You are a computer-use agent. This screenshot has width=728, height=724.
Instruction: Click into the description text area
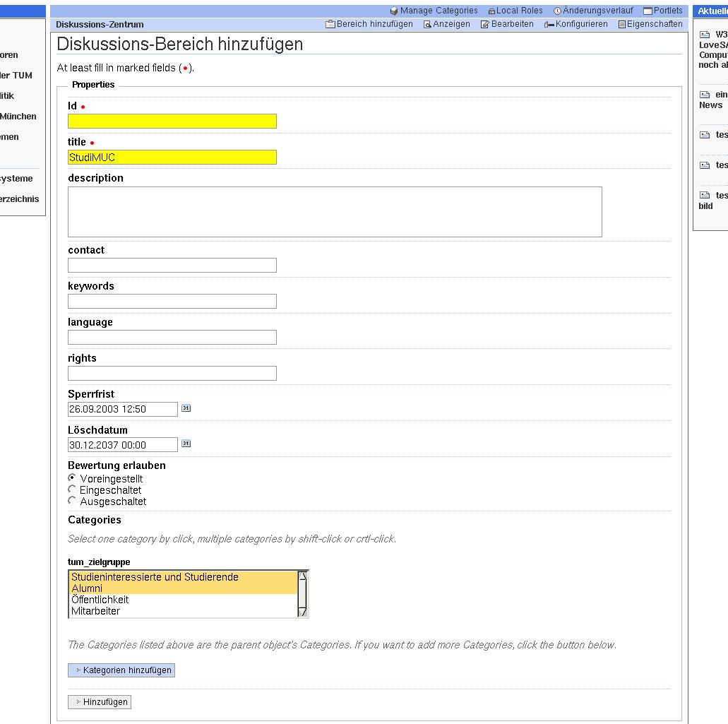pyautogui.click(x=335, y=212)
